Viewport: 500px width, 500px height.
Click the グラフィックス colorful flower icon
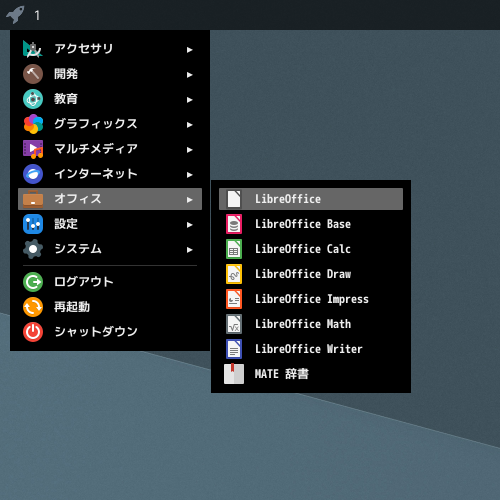33,124
